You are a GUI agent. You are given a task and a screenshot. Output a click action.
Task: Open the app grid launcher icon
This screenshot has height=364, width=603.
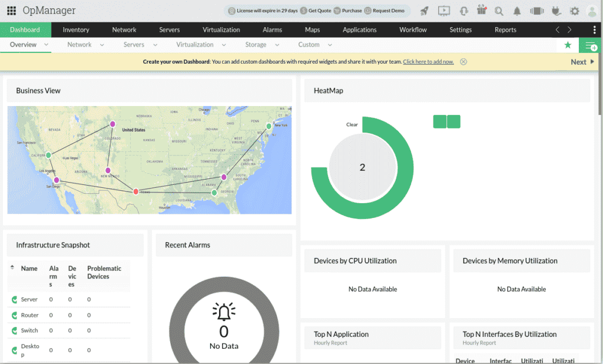click(11, 11)
